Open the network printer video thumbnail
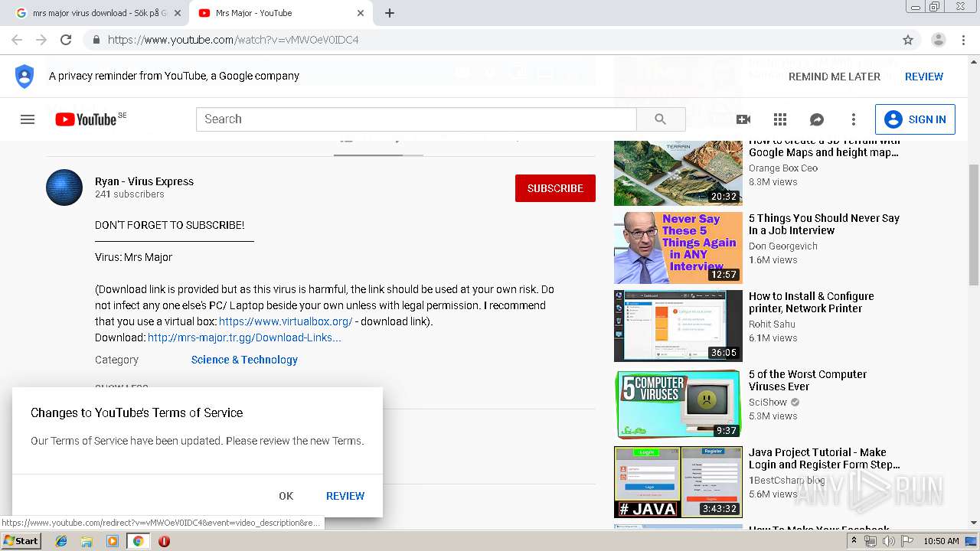This screenshot has width=980, height=551. pyautogui.click(x=678, y=326)
